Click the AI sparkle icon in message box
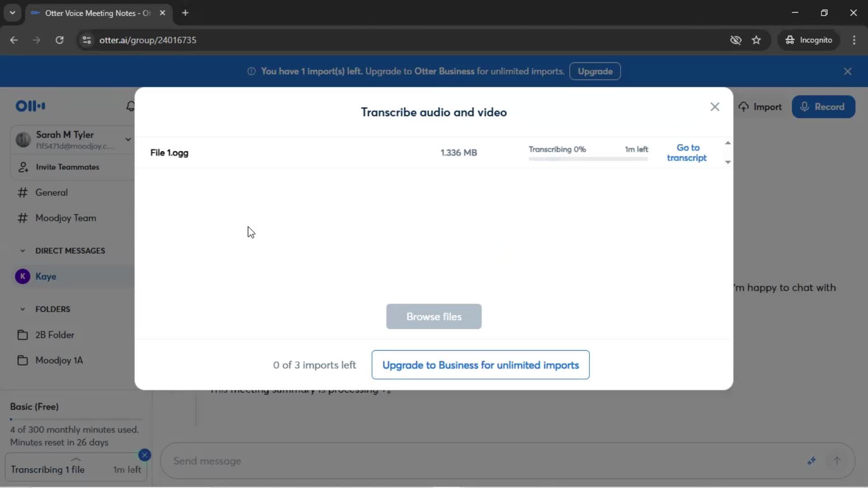 812,461
